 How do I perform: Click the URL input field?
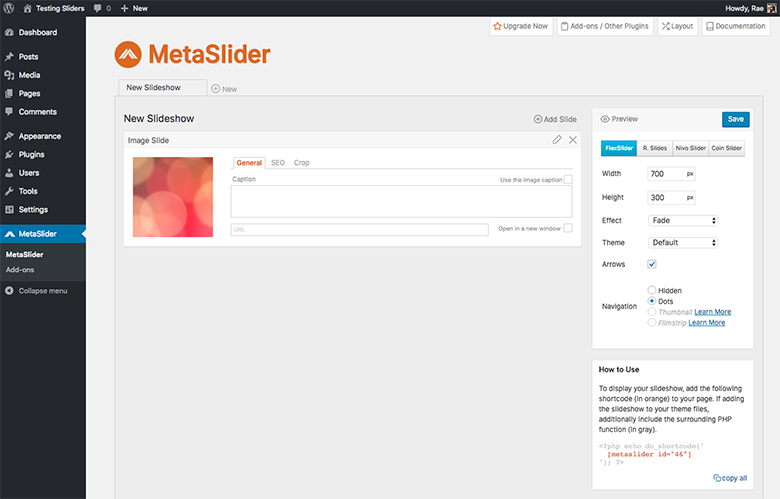coord(360,229)
